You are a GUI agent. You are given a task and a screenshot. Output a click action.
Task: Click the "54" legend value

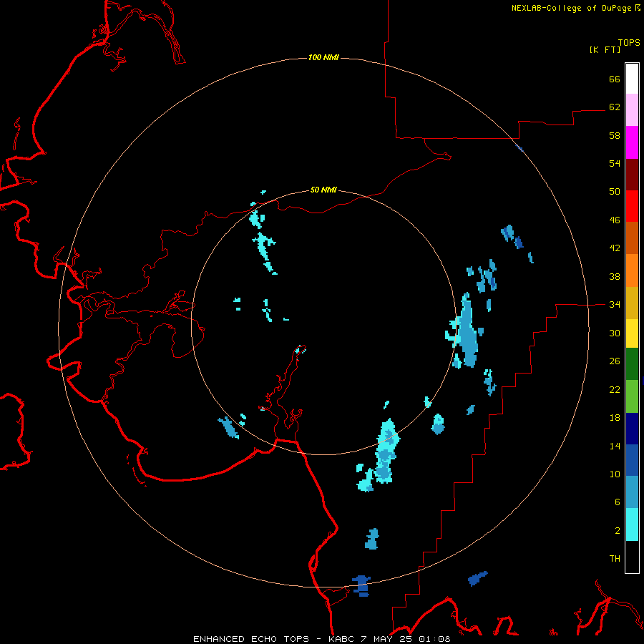click(x=615, y=163)
